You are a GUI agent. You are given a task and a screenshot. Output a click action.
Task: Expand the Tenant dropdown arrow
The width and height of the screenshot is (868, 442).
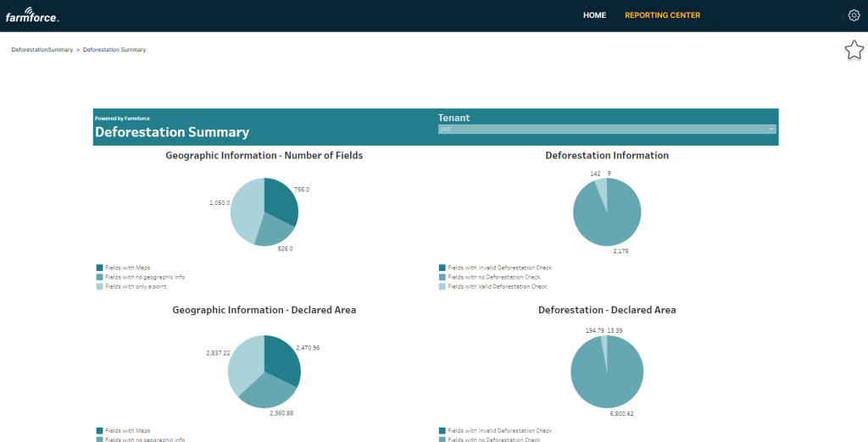[771, 130]
